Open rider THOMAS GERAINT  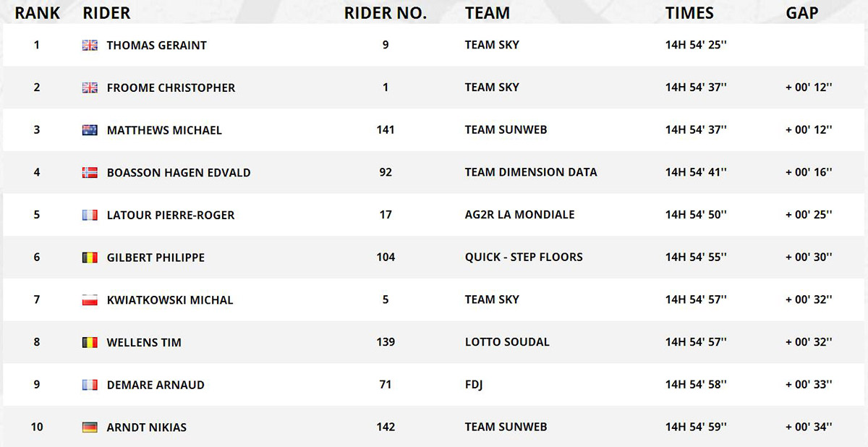pos(157,45)
